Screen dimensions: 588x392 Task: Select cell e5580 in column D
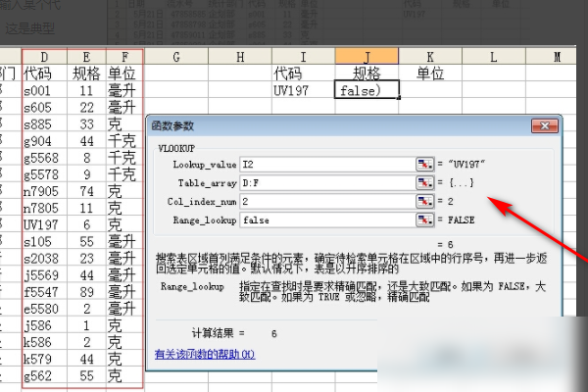click(x=44, y=309)
